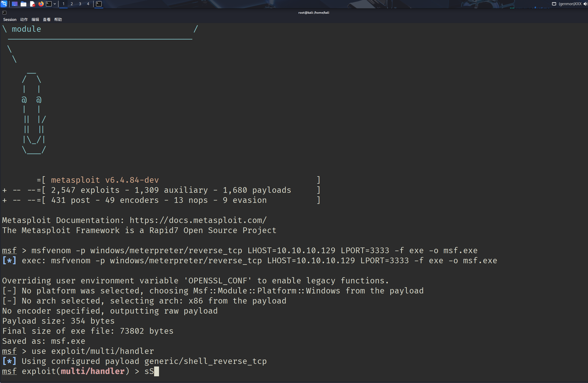Open the Session menu
The image size is (588, 383).
coord(10,20)
